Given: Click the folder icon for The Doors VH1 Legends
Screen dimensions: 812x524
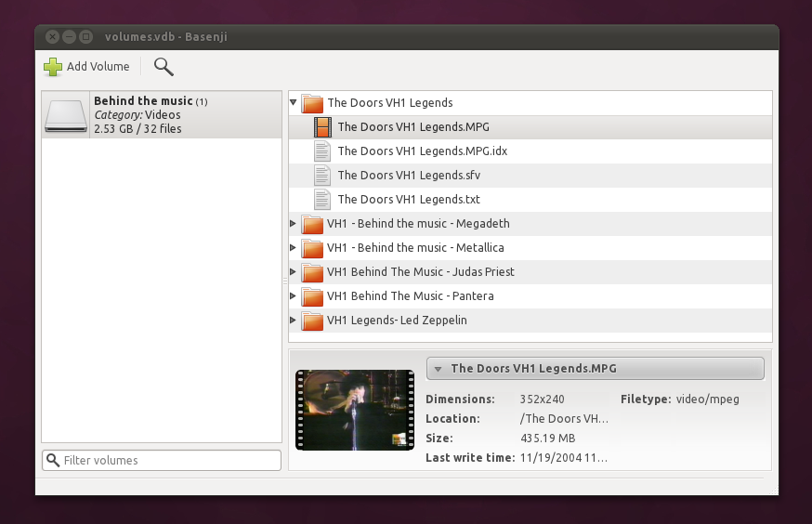Looking at the screenshot, I should (312, 103).
